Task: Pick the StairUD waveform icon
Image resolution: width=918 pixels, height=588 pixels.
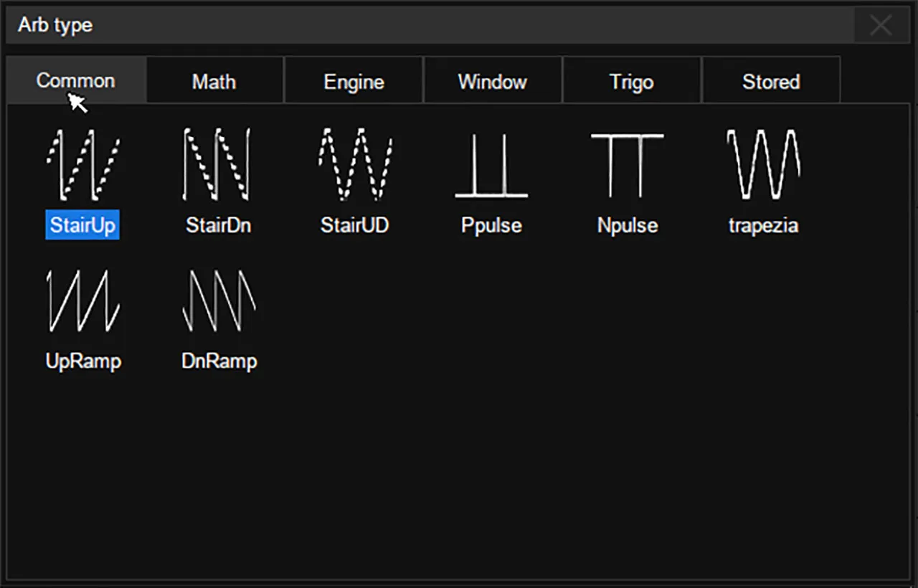Action: [354, 164]
